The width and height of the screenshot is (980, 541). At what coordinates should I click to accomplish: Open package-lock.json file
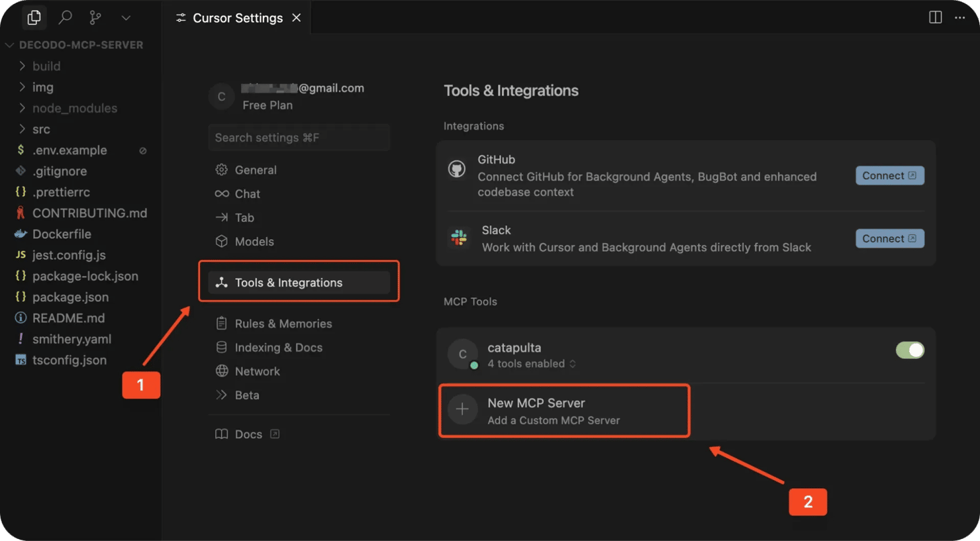click(x=85, y=276)
